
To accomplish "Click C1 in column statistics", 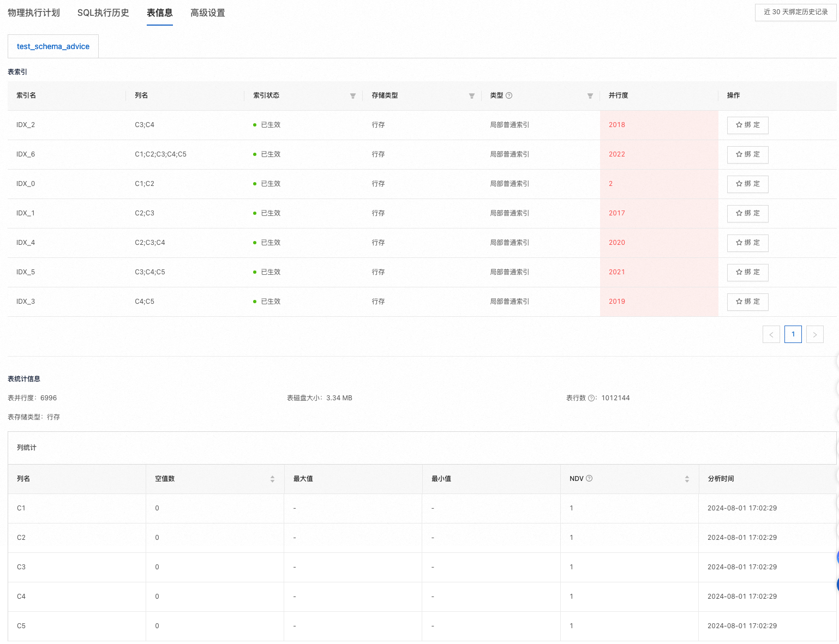I will tap(21, 508).
